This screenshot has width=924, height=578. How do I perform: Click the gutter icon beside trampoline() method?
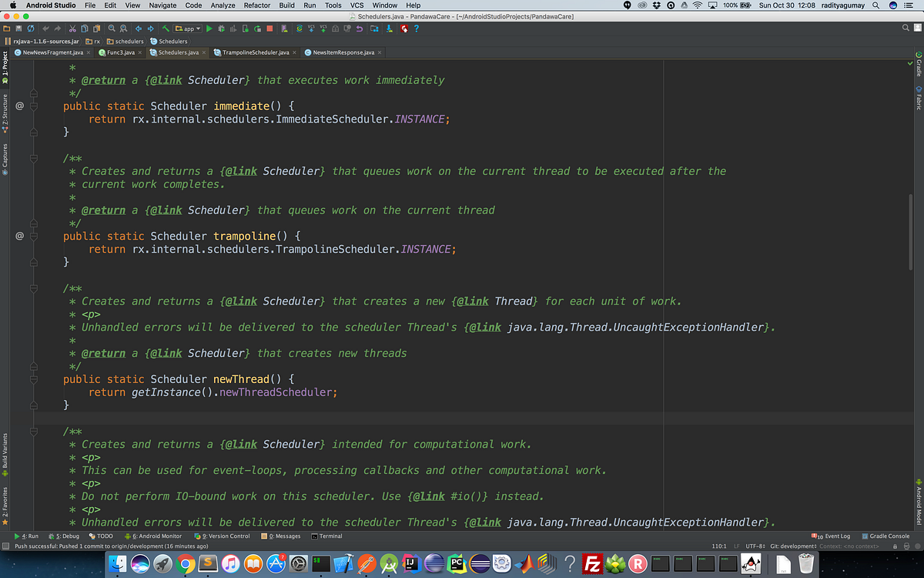point(20,236)
